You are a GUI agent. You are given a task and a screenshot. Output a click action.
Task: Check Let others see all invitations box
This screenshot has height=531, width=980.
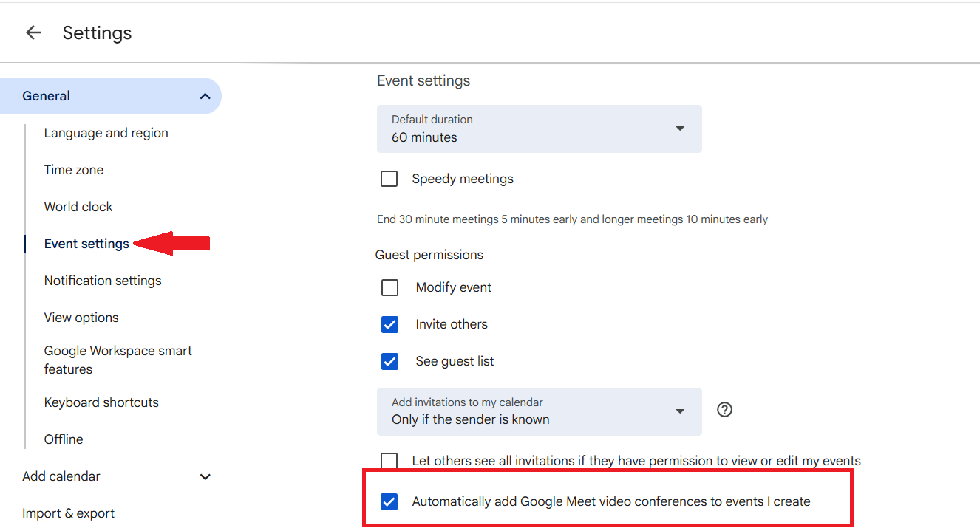pyautogui.click(x=389, y=462)
